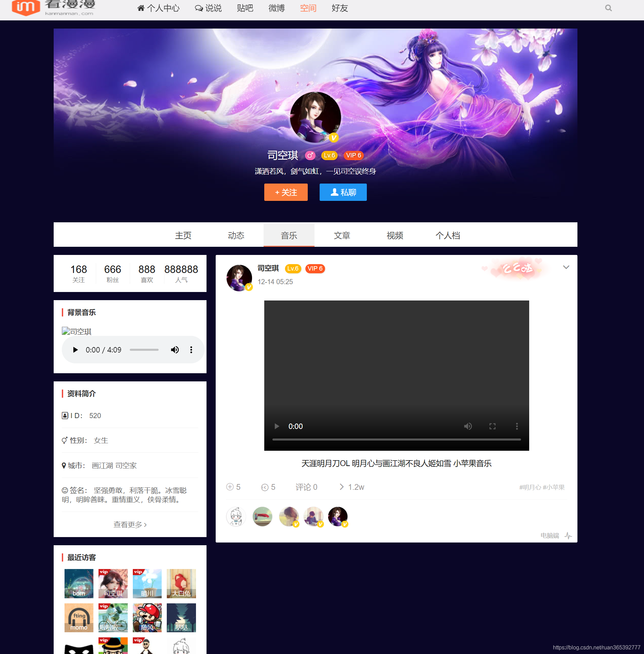Click the Lv.6 badge on the post header
The image size is (644, 654).
point(293,269)
